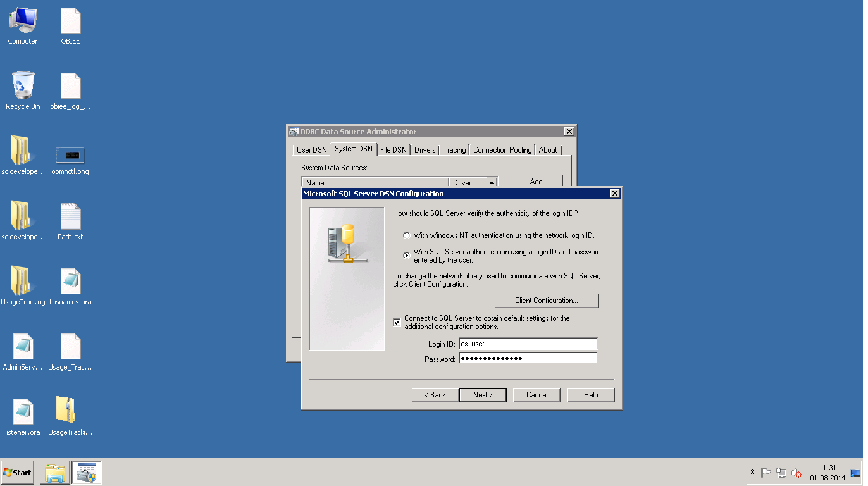Switch to Tracing tab
Screen dimensions: 868x486
click(454, 150)
